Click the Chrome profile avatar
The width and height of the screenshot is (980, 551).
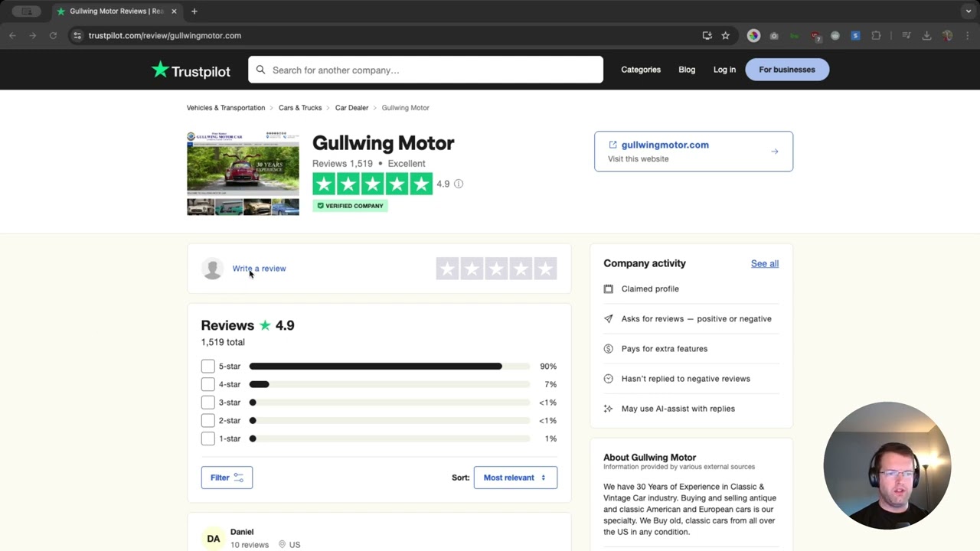pos(948,35)
